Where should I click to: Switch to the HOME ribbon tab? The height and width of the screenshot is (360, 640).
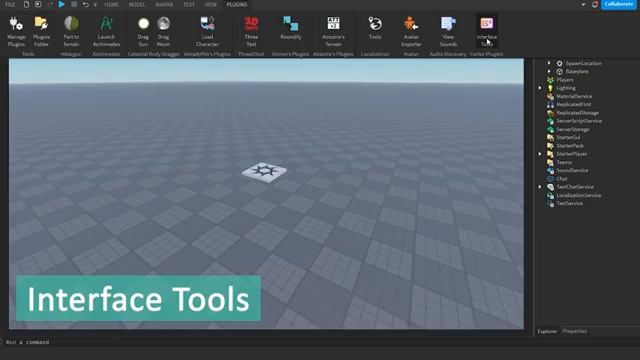coord(111,4)
